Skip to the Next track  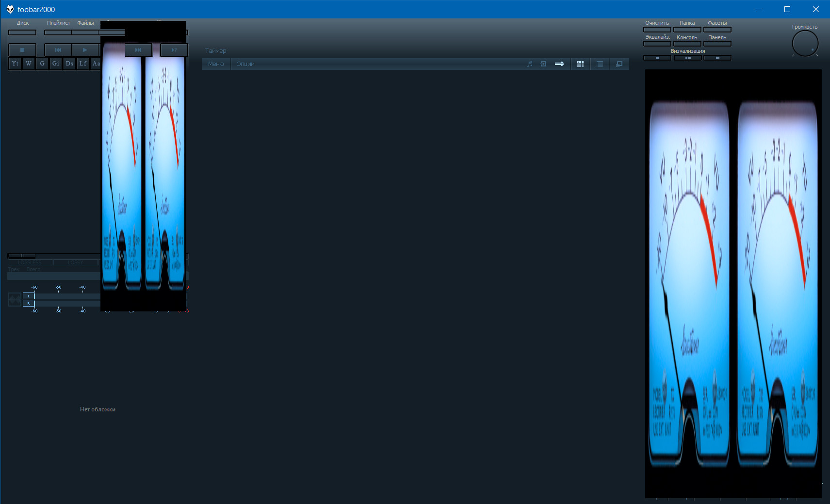(x=139, y=50)
